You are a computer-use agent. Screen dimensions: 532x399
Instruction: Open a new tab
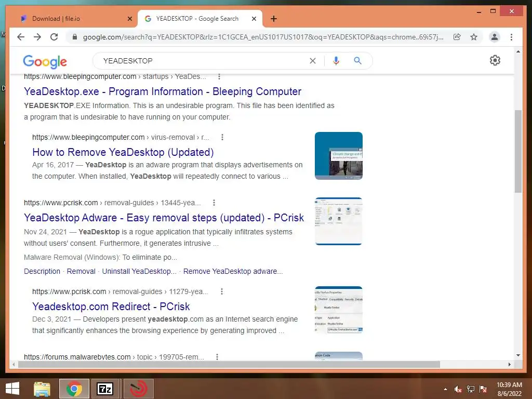pos(274,19)
